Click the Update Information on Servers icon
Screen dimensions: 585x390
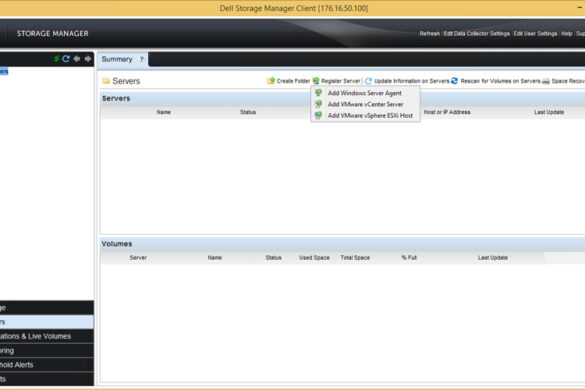click(x=368, y=81)
